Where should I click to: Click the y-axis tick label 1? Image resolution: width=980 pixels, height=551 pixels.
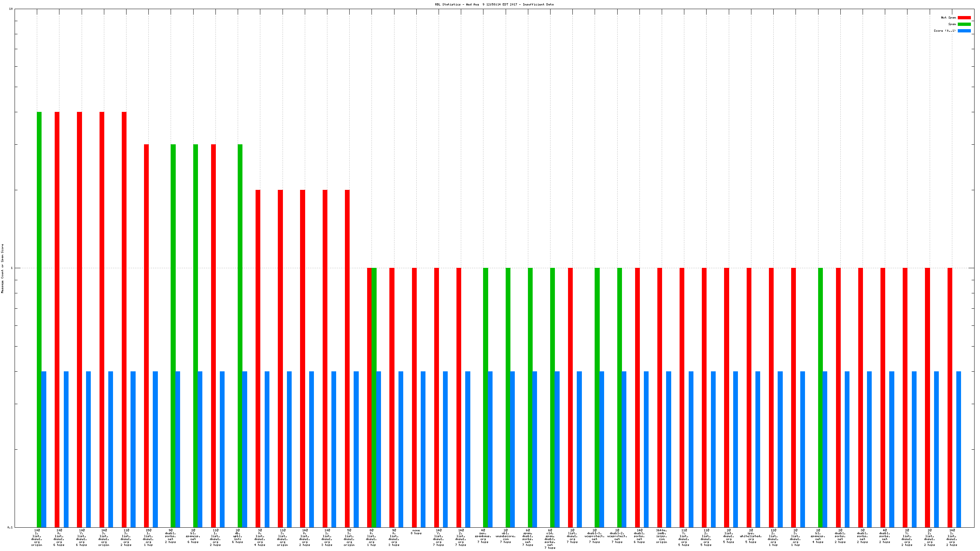(11, 268)
